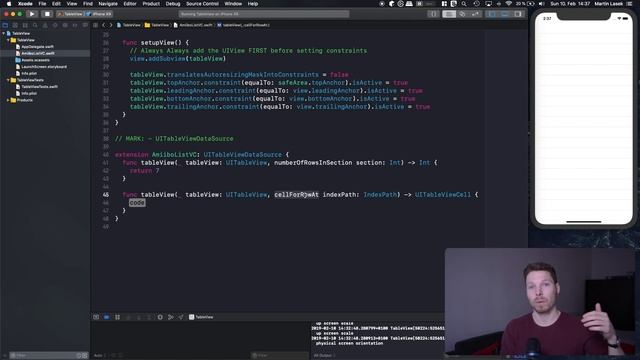
Task: Open the Issue navigator warning icon
Action: (x=45, y=25)
